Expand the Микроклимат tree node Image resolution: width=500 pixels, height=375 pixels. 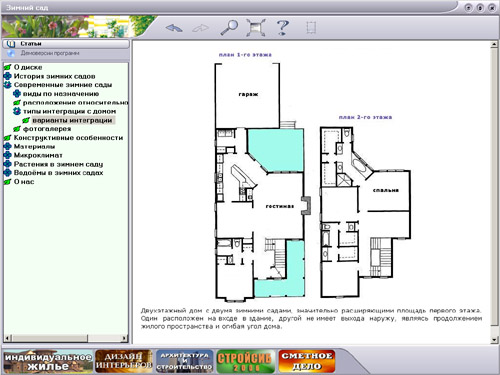(8, 155)
